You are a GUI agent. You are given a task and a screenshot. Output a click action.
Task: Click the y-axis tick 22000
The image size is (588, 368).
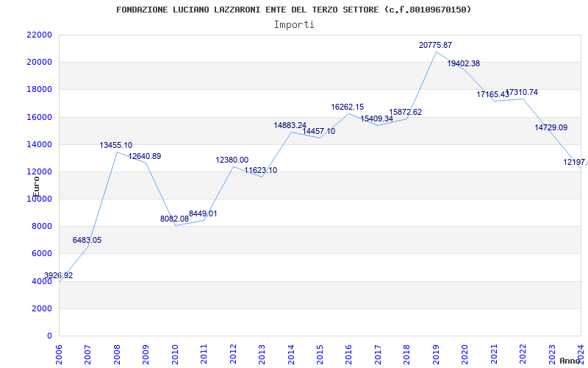39,35
